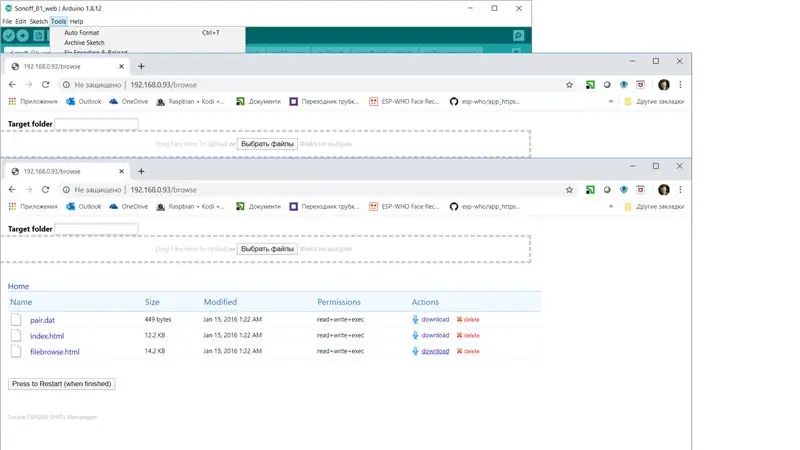Reload page in front browser window
This screenshot has width=800, height=450.
point(45,190)
